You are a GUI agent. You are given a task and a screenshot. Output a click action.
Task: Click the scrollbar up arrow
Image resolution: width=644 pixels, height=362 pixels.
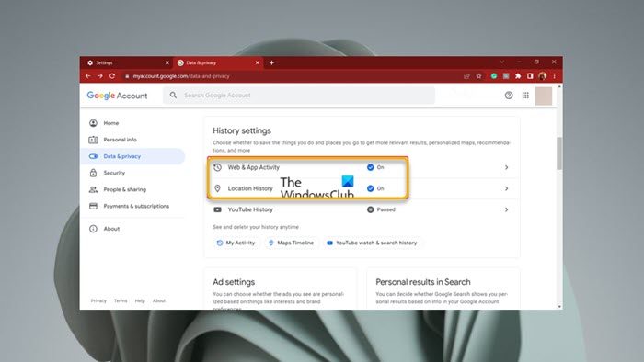pos(559,87)
